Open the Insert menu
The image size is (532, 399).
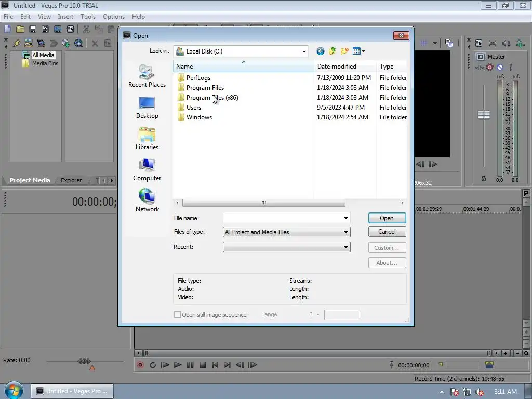[65, 16]
